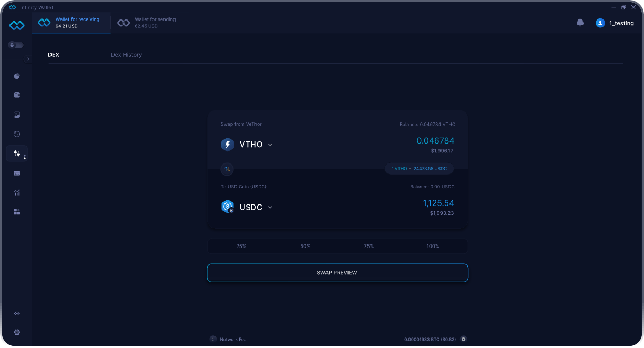The width and height of the screenshot is (644, 348).
Task: Open the card sidebar icon
Action: click(x=17, y=173)
